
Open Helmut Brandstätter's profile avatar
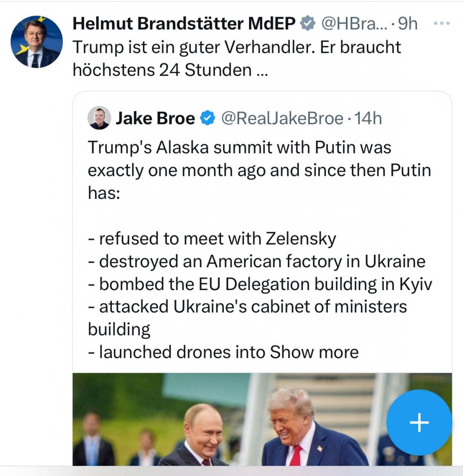(x=36, y=42)
